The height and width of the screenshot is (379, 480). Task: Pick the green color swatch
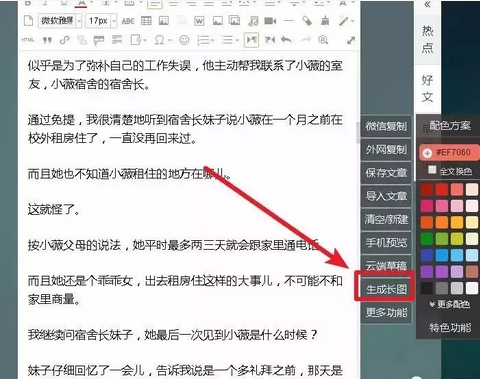(427, 239)
